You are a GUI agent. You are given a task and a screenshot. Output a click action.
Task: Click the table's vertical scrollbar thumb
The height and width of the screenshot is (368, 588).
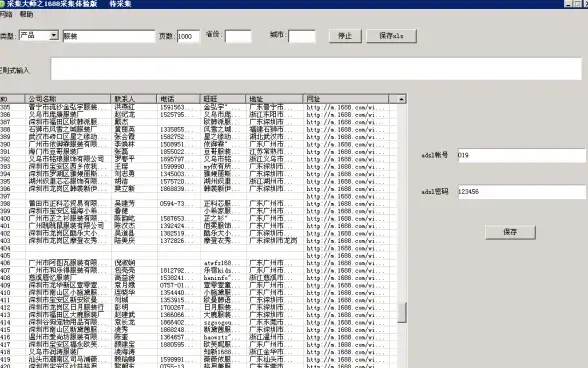click(402, 312)
